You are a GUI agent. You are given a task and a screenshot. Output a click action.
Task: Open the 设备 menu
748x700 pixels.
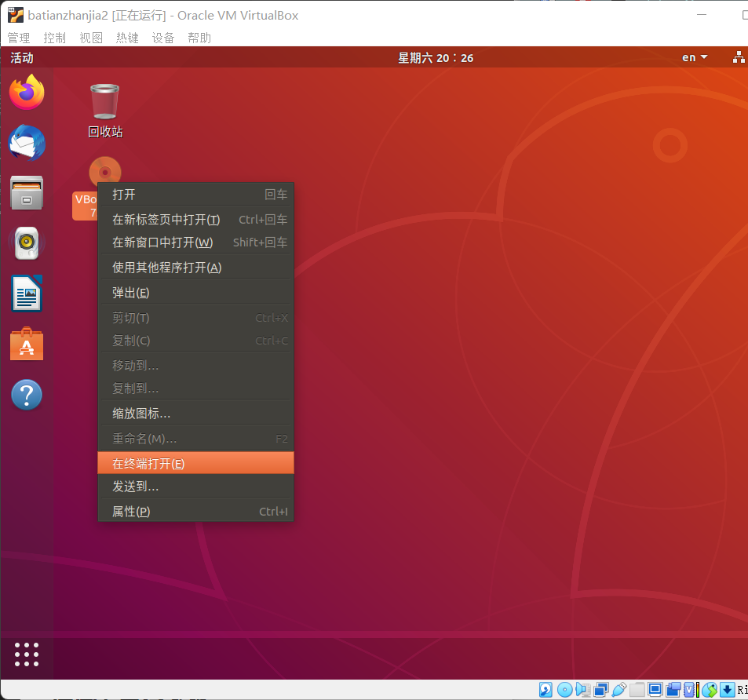point(162,38)
